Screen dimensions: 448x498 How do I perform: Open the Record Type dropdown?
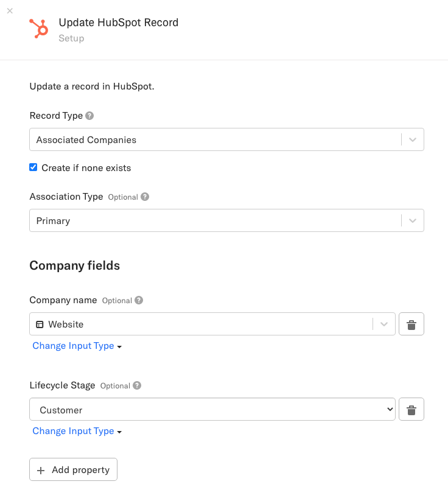(412, 139)
